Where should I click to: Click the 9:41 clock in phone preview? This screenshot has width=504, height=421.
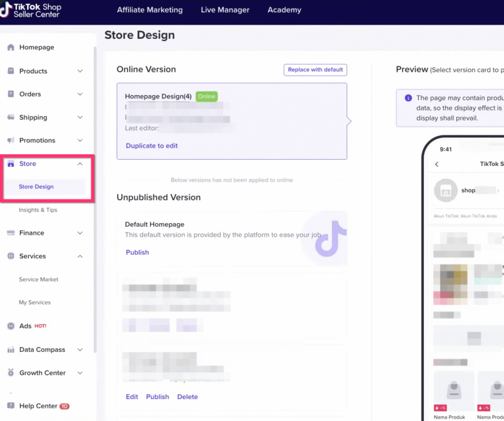tap(445, 149)
